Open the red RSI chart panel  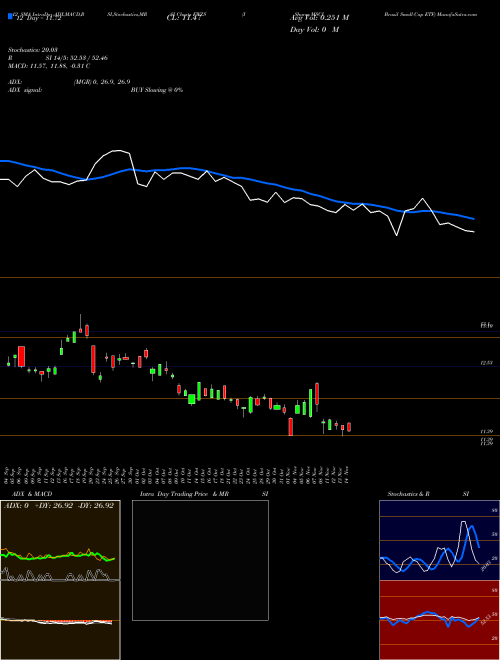click(439, 620)
